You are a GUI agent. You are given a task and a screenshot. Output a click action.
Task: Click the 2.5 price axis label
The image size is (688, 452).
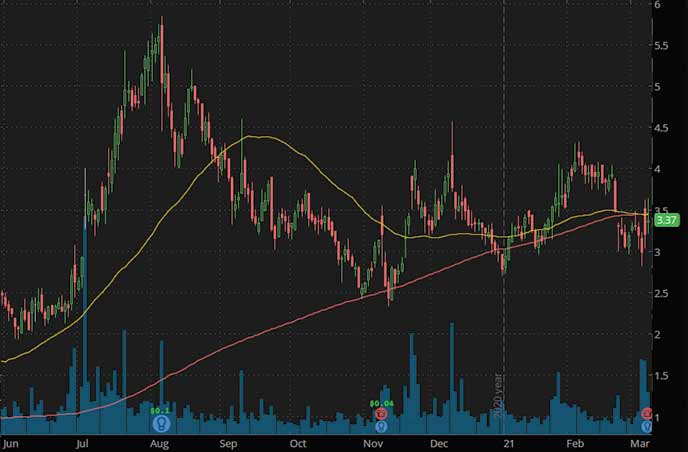pyautogui.click(x=661, y=293)
